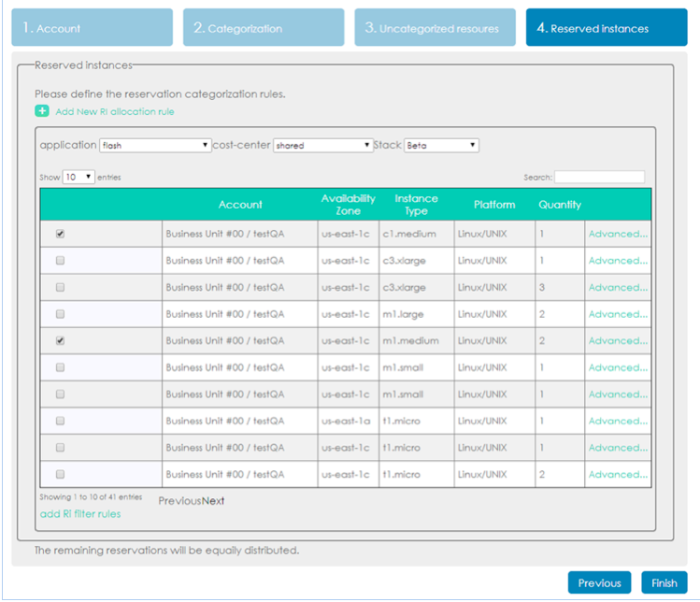Change the show entries count dropdown

tap(79, 177)
